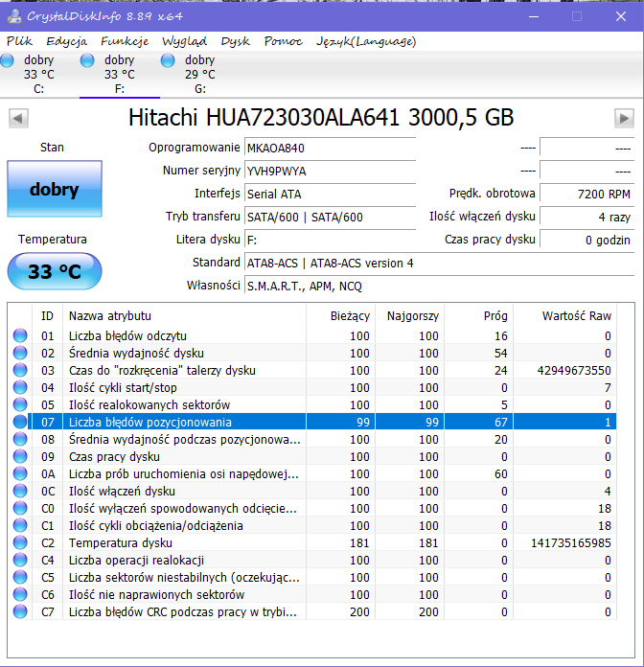Select the G: disk tab

click(x=200, y=75)
